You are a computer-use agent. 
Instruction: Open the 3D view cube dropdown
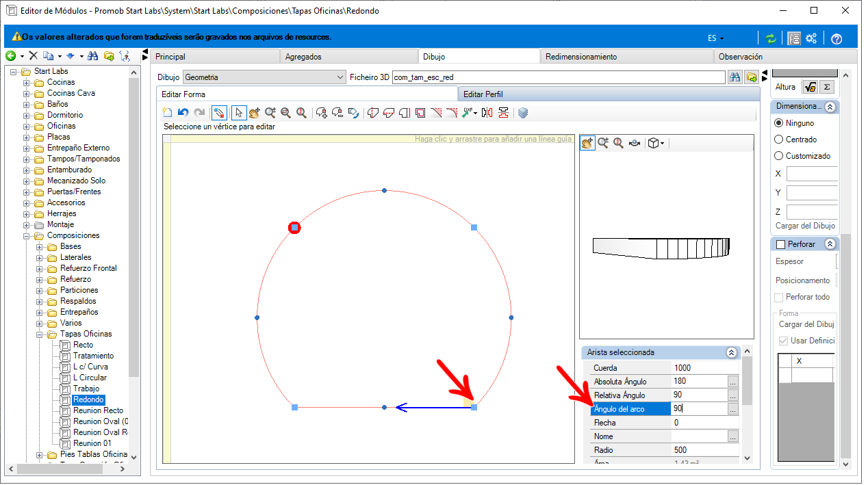[657, 143]
